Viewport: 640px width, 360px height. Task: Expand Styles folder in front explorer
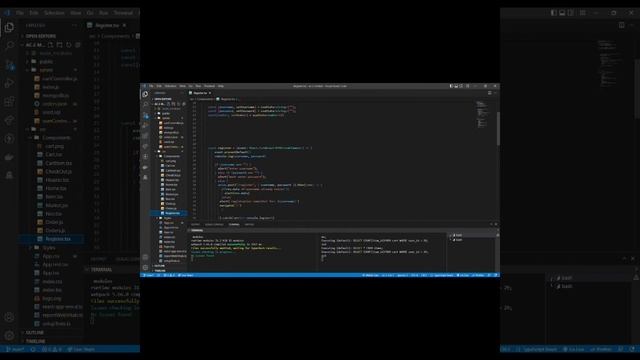point(169,218)
